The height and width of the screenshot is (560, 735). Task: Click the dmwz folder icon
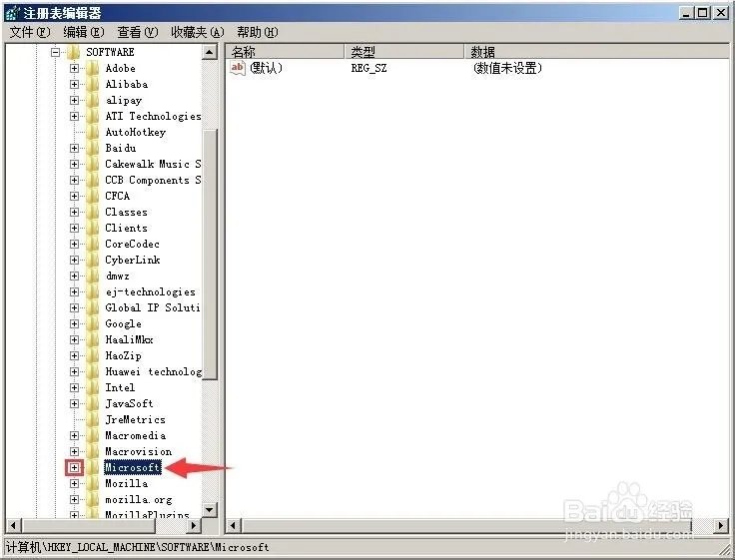pyautogui.click(x=93, y=277)
